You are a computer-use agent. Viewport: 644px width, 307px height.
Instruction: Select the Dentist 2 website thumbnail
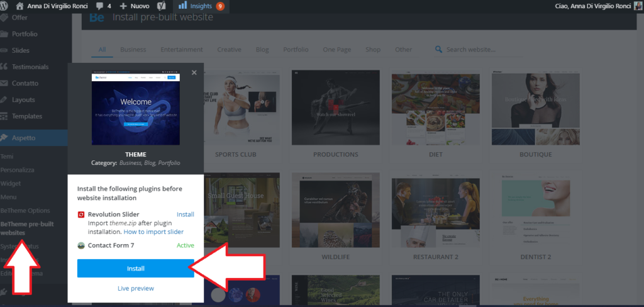pos(536,210)
